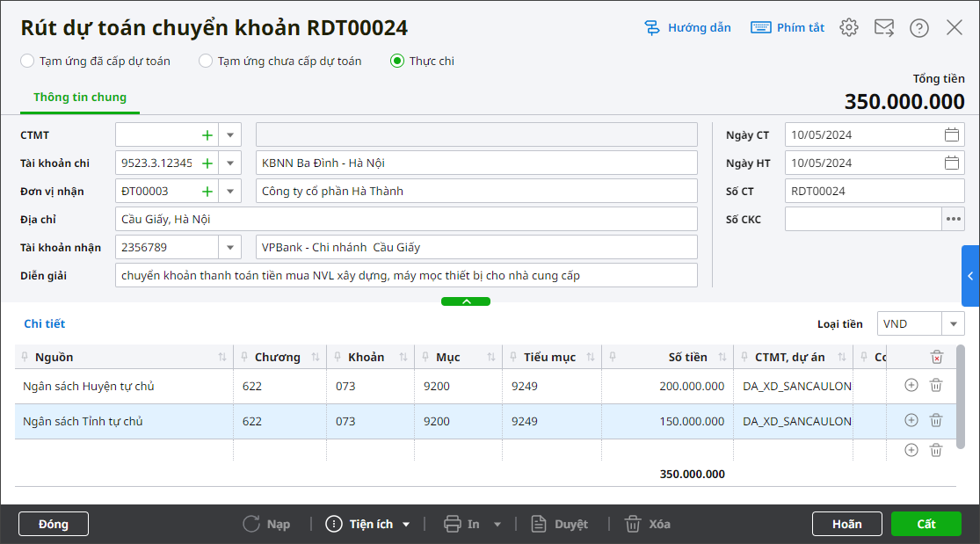
Task: Click the envelope feedback icon
Action: [x=883, y=27]
